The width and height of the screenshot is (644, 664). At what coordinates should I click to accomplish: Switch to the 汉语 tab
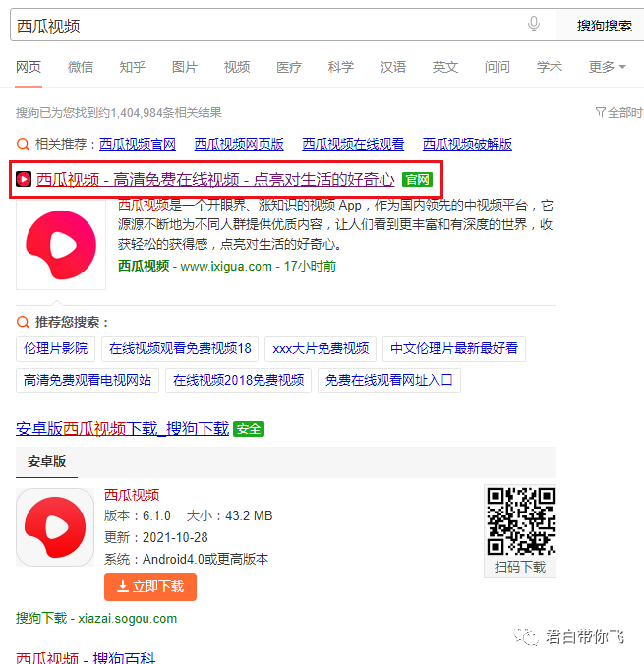click(392, 67)
